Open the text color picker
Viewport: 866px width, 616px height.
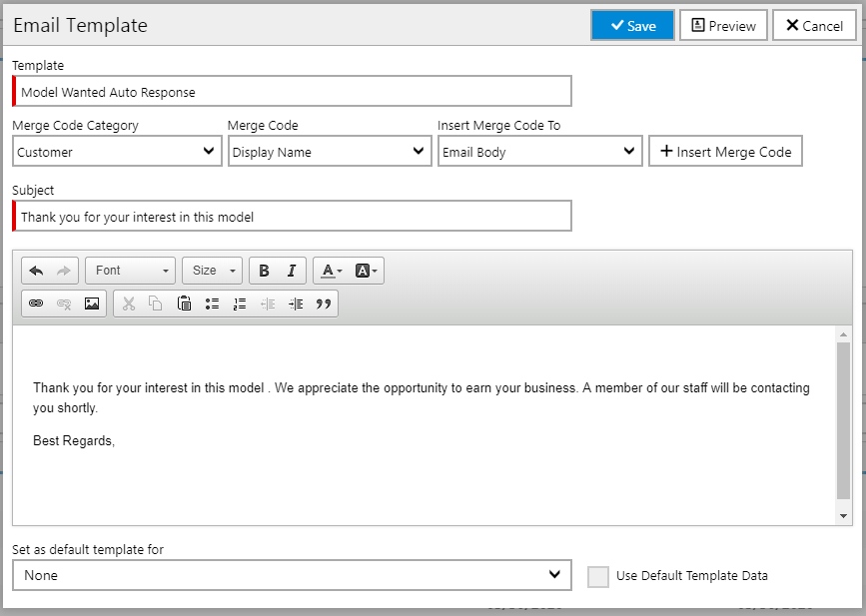pos(332,271)
